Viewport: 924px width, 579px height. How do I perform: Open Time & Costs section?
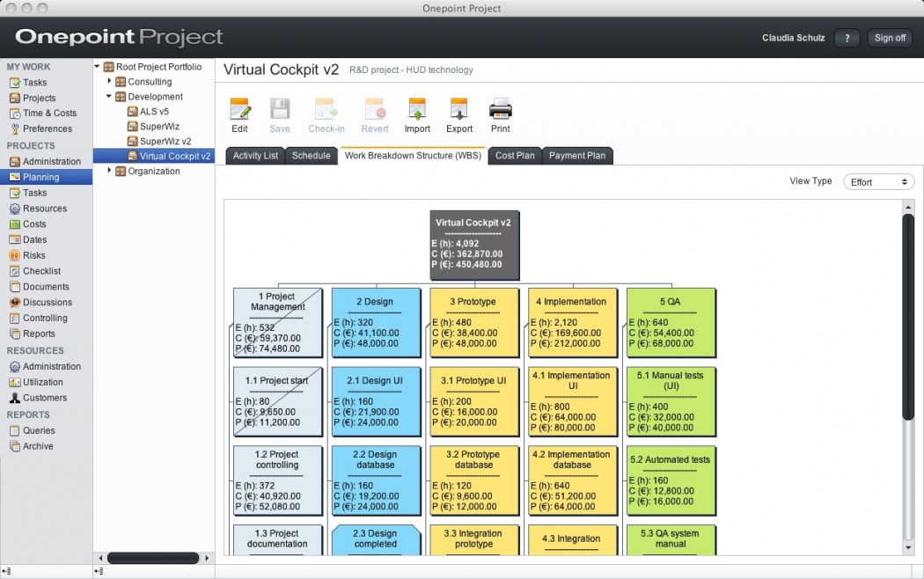[x=49, y=114]
